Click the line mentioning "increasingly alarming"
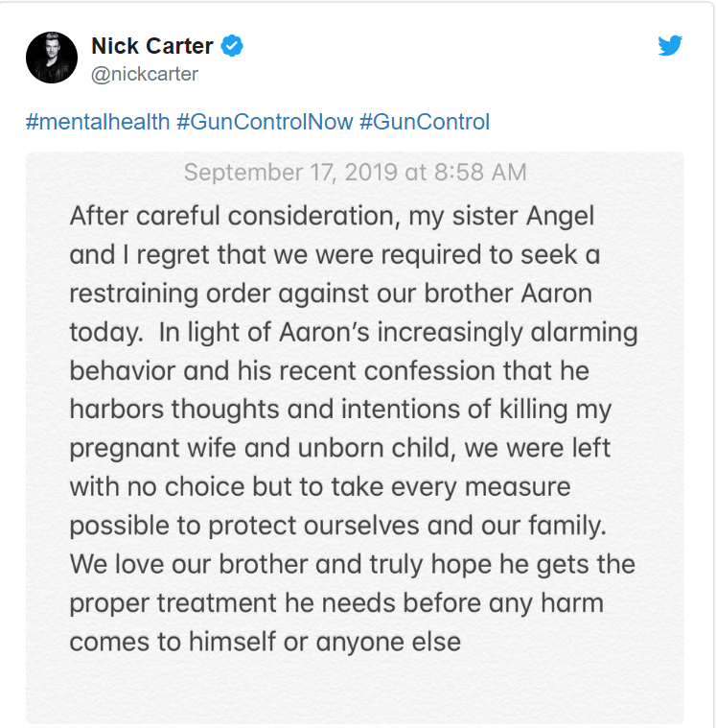This screenshot has height=728, width=716. 354,331
